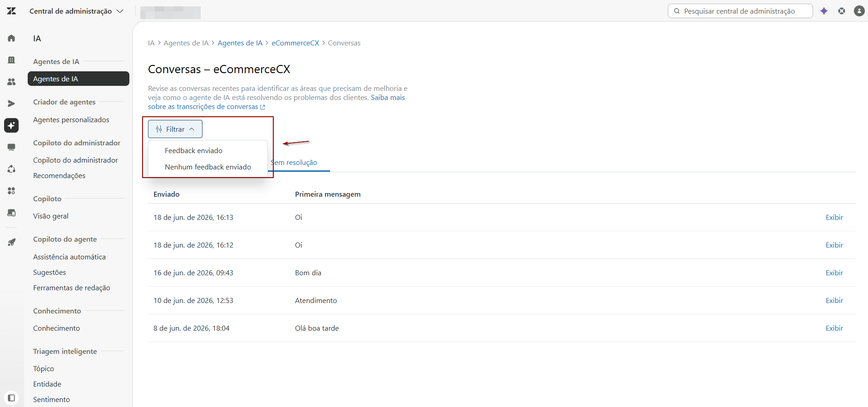Open the rocket icon in left rail
Screen dimensions: 868x407
[x=11, y=243]
